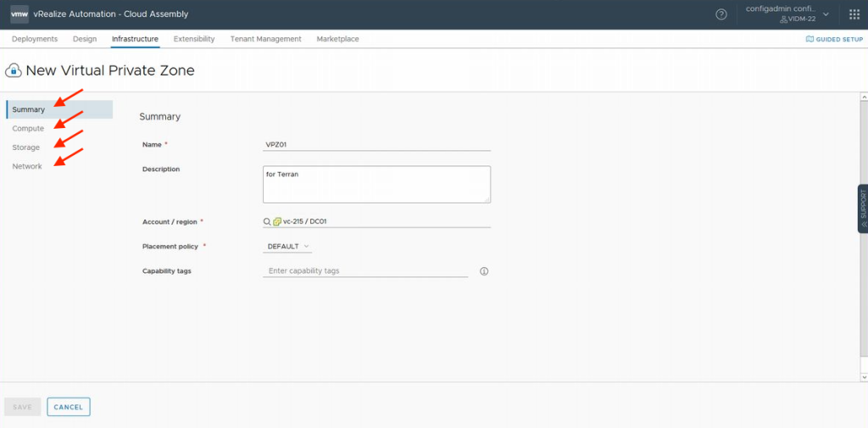The height and width of the screenshot is (428, 868).
Task: Click the search magnifier in Account / region
Action: 267,221
